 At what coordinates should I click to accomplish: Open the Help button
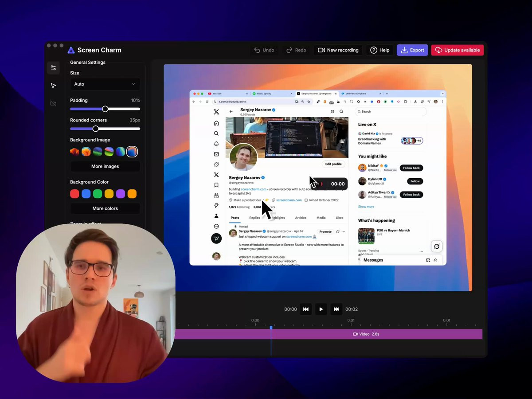[x=380, y=50]
